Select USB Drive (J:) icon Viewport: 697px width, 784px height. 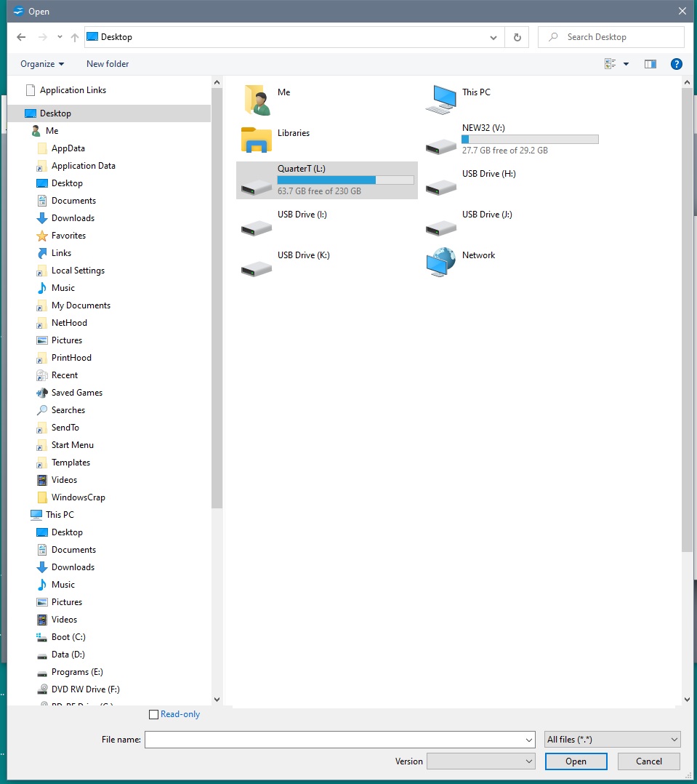(x=441, y=228)
